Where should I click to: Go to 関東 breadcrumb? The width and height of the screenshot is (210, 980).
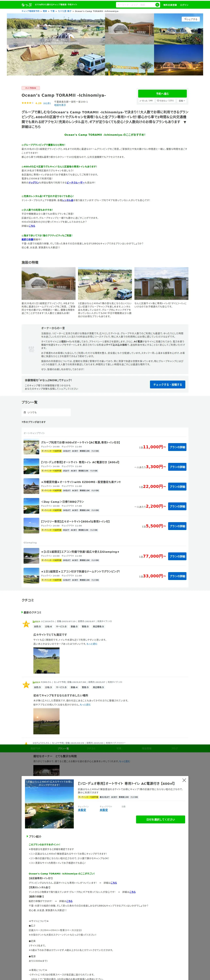tap(45, 11)
